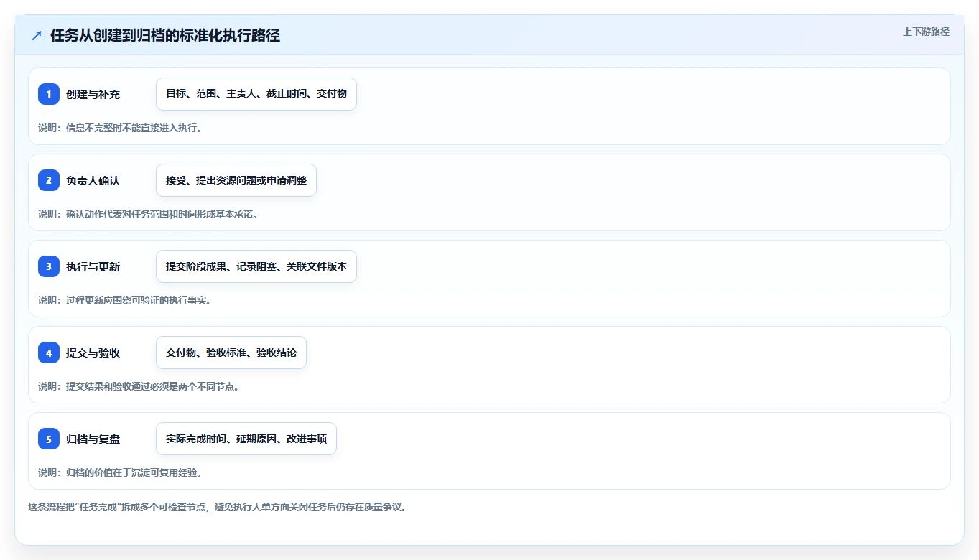Click the heading 任务从创建到归档的标准化执行路径

click(x=165, y=35)
